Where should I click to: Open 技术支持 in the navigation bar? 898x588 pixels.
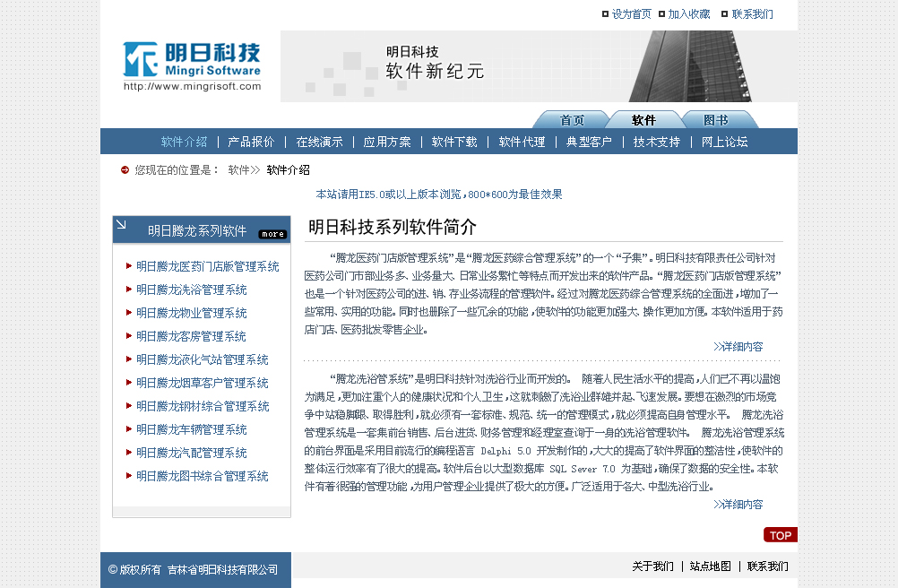pos(656,142)
